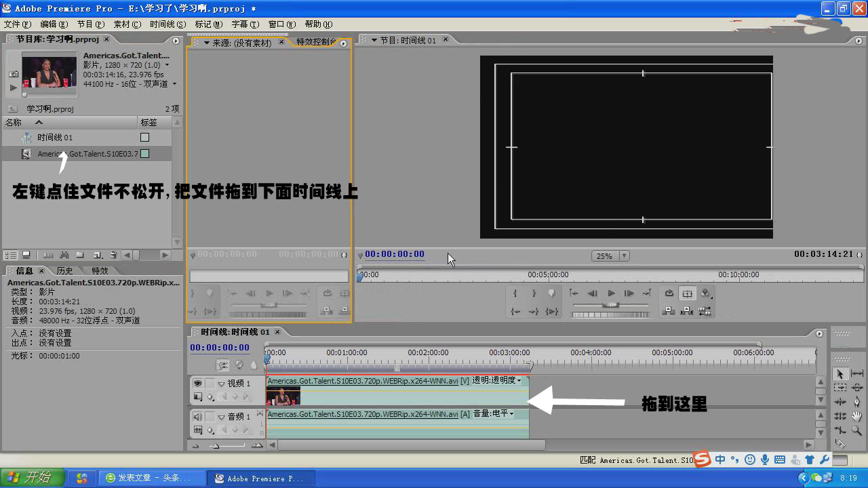
Task: Play clip preview beside project thumbnail
Action: [13, 87]
